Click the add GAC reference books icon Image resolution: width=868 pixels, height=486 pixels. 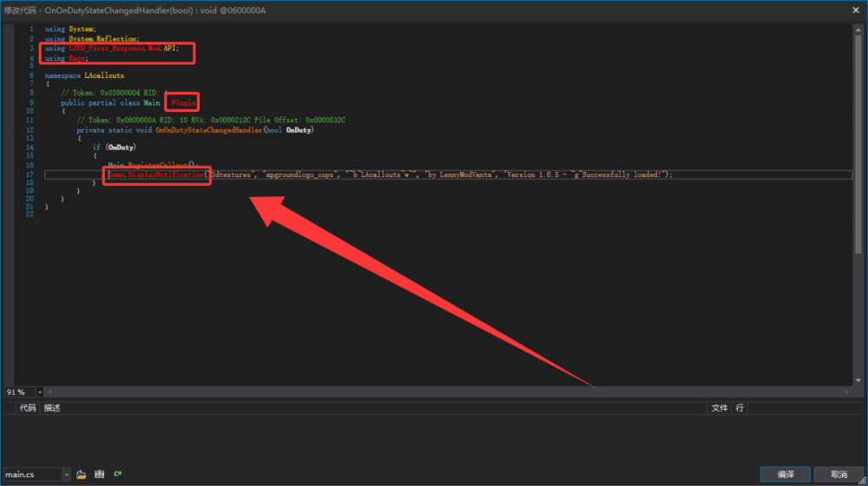click(99, 475)
